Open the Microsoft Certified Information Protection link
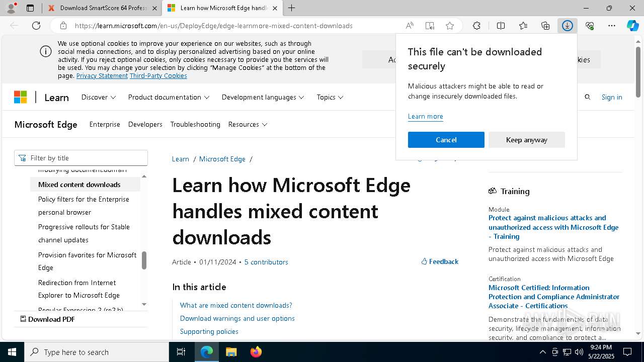This screenshot has width=644, height=362. click(x=554, y=297)
